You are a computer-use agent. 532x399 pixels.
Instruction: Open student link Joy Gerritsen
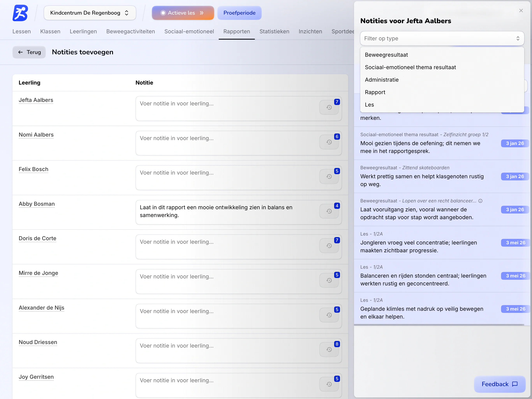pos(36,377)
